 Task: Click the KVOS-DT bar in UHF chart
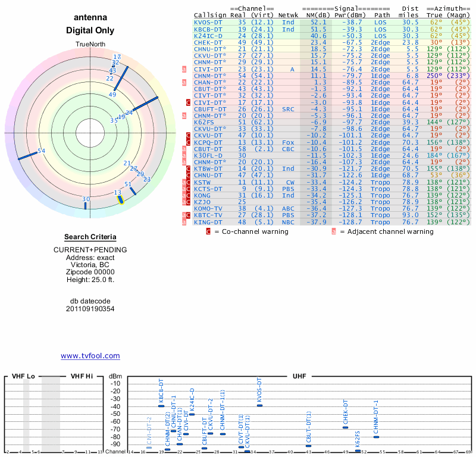(x=259, y=405)
